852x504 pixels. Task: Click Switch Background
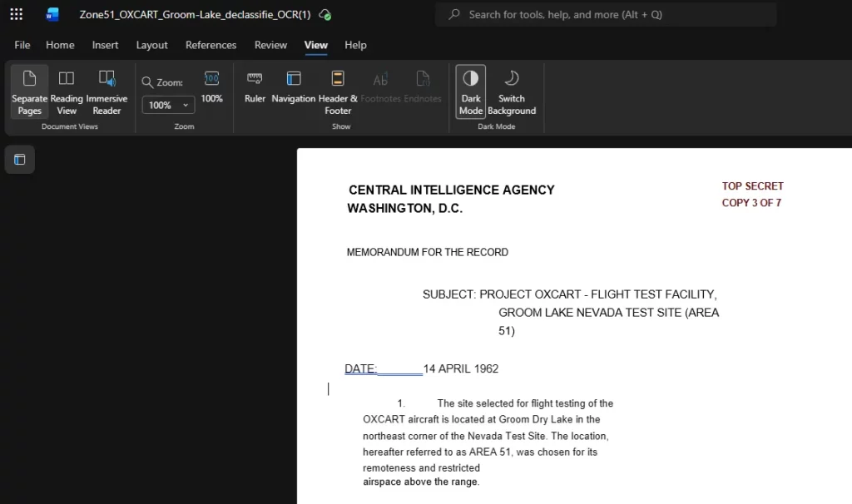coord(512,91)
